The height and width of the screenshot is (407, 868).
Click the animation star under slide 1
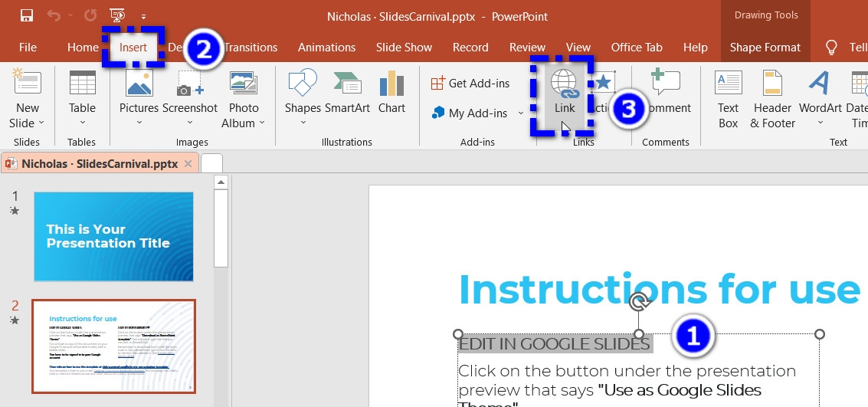[x=15, y=211]
